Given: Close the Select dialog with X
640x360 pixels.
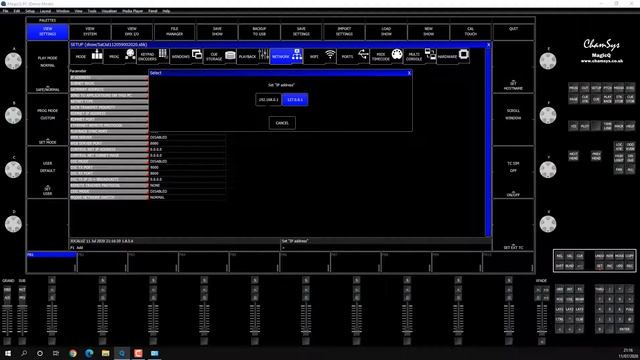Looking at the screenshot, I should coord(409,73).
